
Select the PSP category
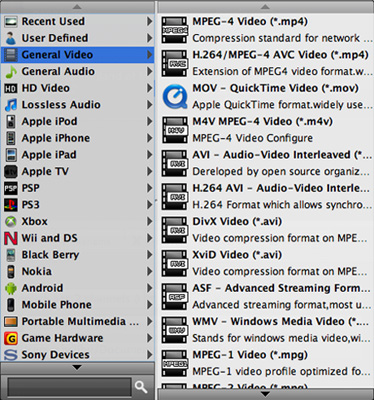[x=77, y=188]
